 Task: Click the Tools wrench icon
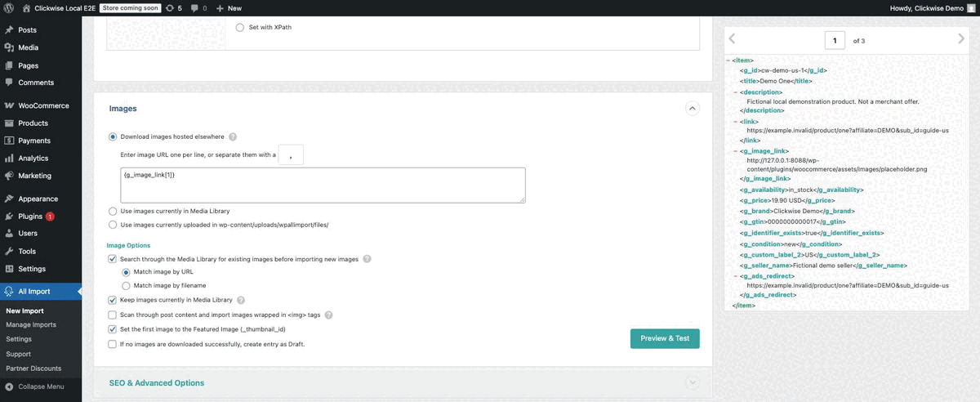tap(9, 252)
